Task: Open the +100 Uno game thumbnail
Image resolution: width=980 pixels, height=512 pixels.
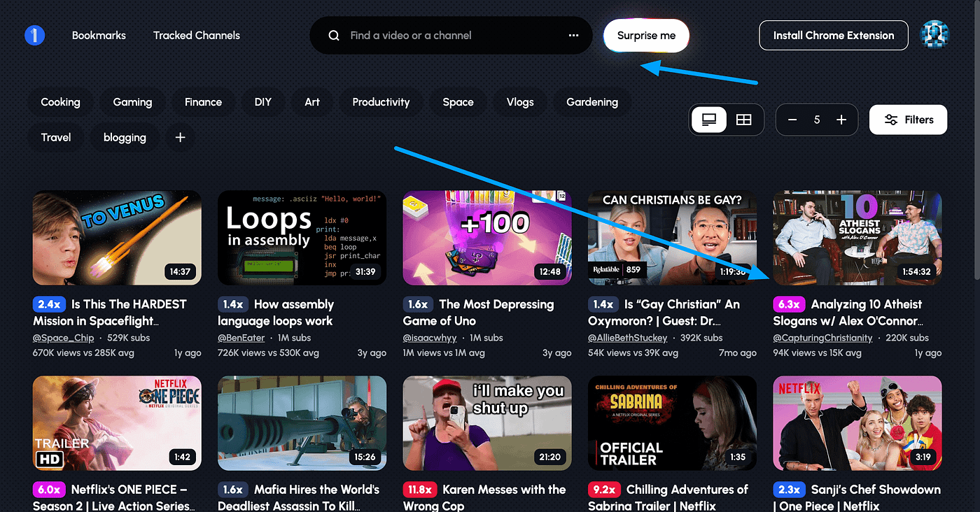Action: [x=487, y=238]
